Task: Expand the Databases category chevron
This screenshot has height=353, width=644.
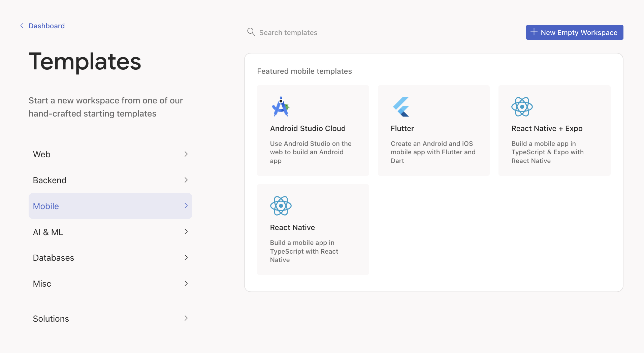Action: 186,257
